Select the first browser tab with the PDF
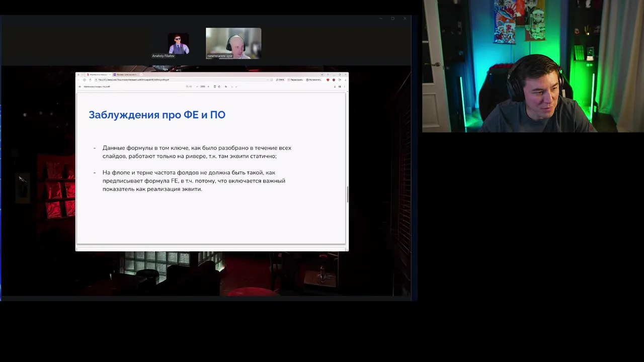Image resolution: width=644 pixels, height=362 pixels. point(99,74)
